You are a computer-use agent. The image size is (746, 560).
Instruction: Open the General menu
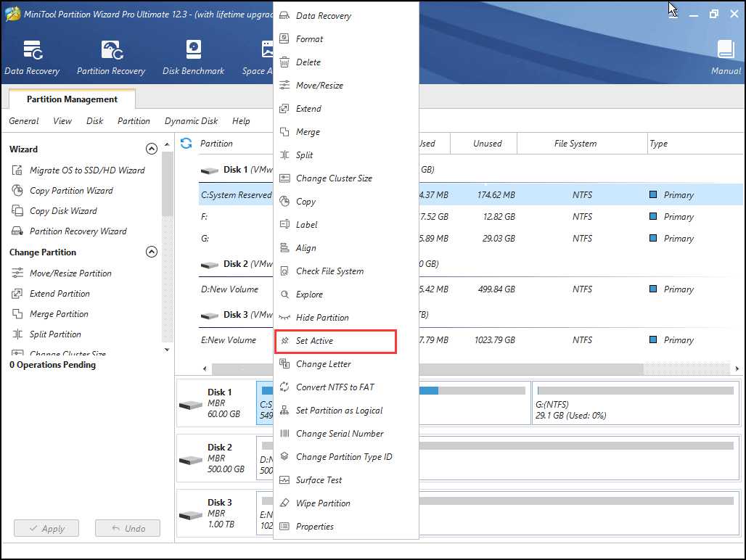[x=24, y=120]
